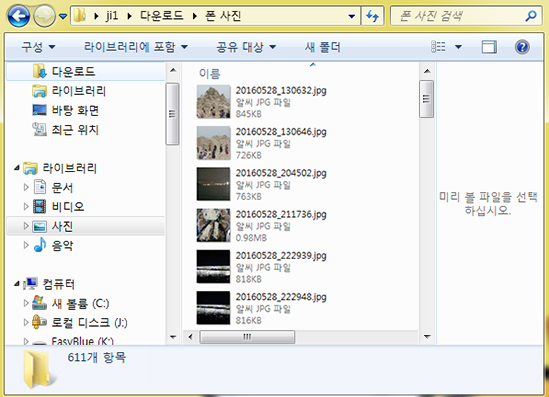Open the 공유 대상 menu

click(246, 47)
